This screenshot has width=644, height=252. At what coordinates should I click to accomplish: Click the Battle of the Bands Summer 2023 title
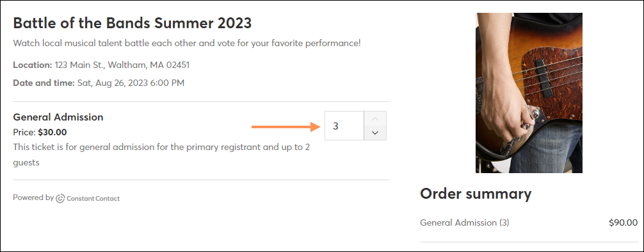coord(133,24)
